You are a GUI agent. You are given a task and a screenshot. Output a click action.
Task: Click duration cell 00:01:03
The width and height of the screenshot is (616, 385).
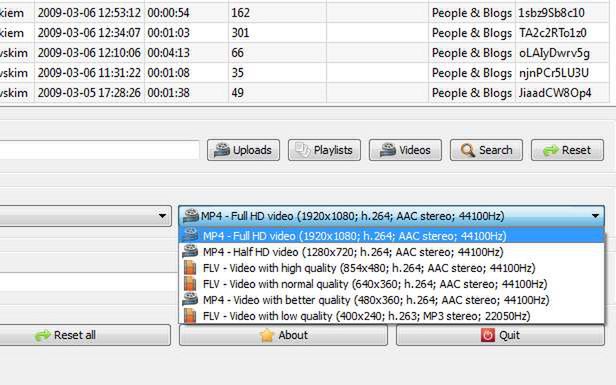click(x=187, y=33)
